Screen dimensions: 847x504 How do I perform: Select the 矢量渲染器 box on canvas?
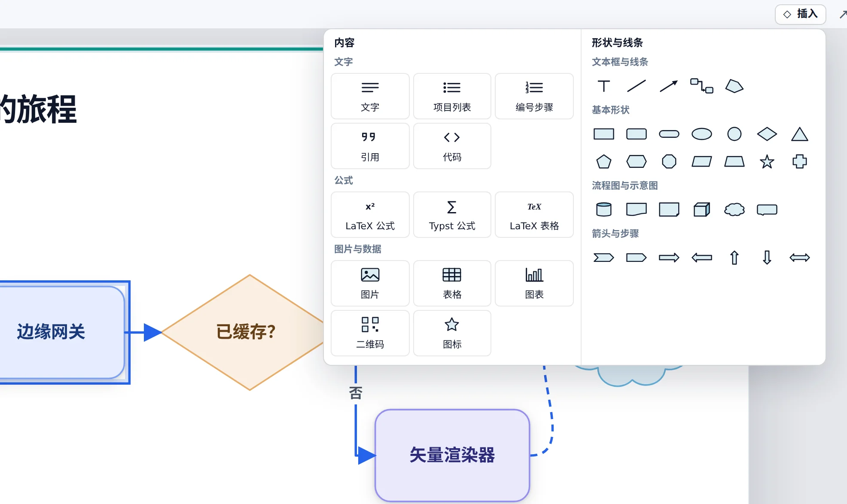452,455
